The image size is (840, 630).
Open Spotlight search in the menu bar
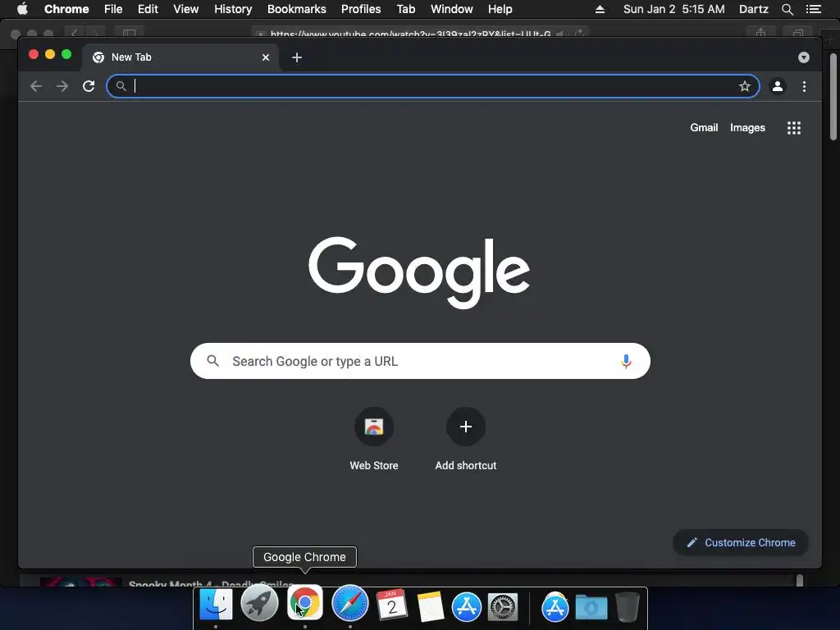click(787, 9)
